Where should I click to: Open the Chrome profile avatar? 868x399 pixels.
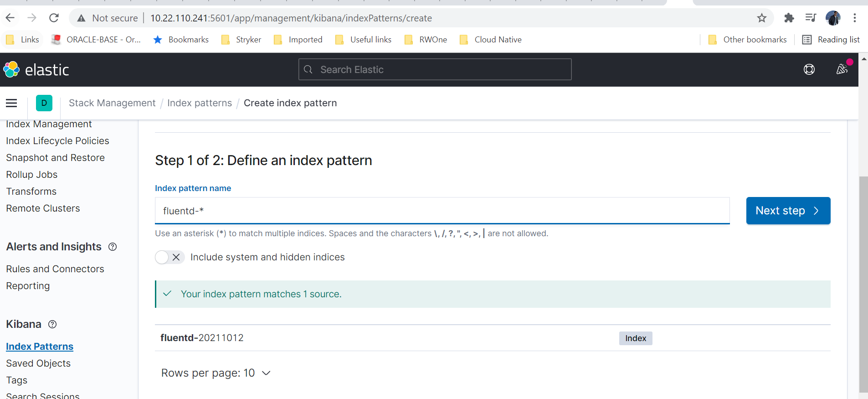click(x=833, y=18)
